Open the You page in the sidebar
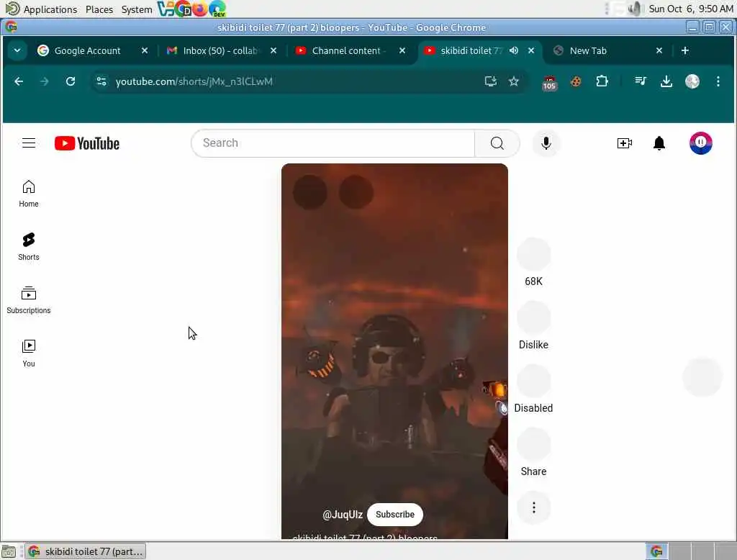This screenshot has width=737, height=560. click(x=29, y=353)
